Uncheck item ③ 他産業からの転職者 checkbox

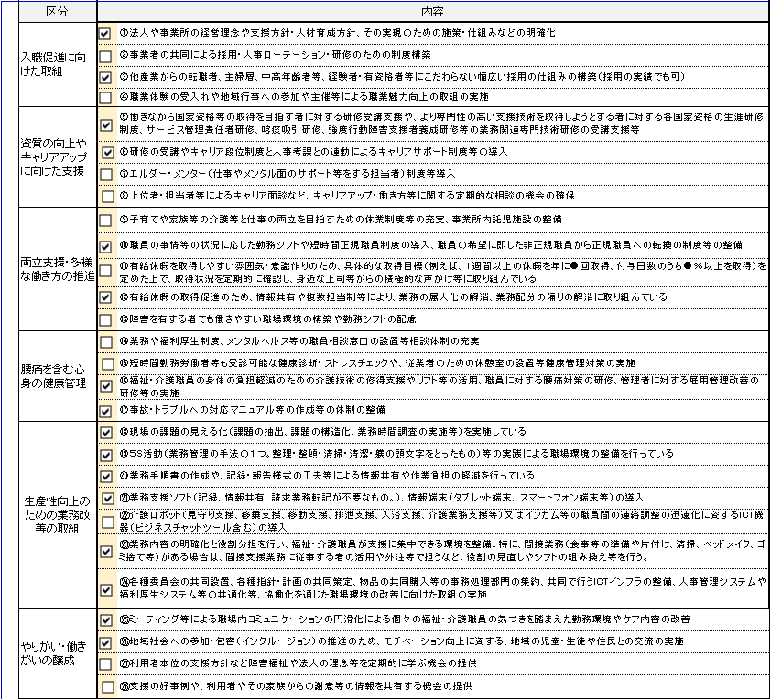pyautogui.click(x=104, y=77)
